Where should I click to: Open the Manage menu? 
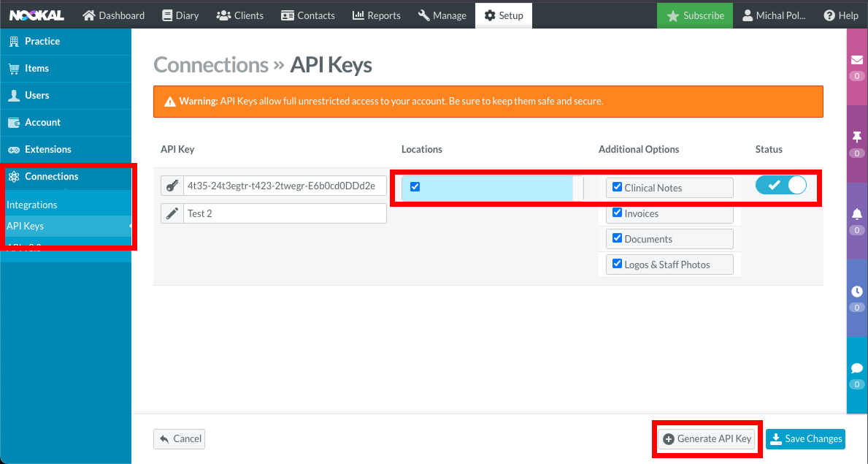442,15
